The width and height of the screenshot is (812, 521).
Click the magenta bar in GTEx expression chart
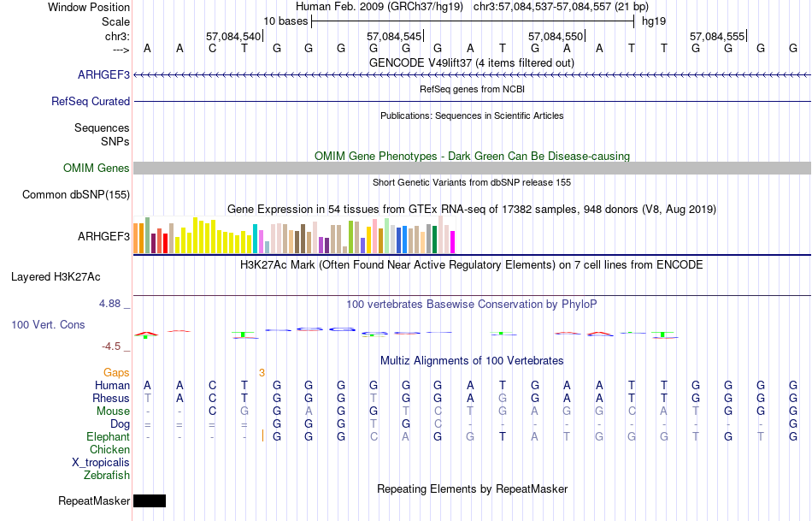[x=452, y=242]
